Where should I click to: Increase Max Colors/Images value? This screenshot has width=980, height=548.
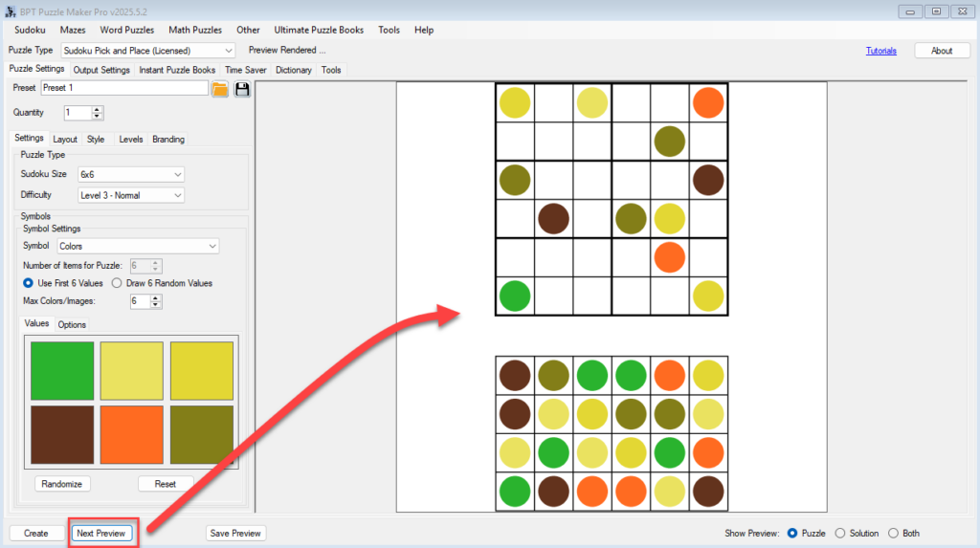coord(155,298)
